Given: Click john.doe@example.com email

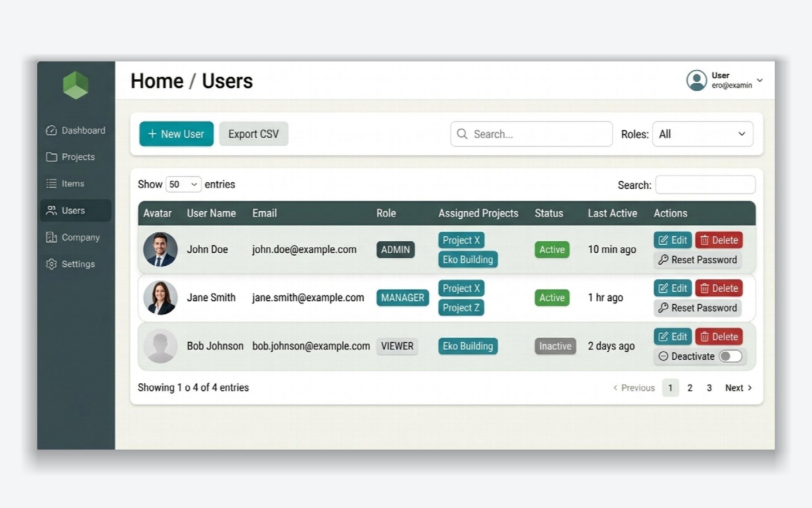Looking at the screenshot, I should (304, 249).
